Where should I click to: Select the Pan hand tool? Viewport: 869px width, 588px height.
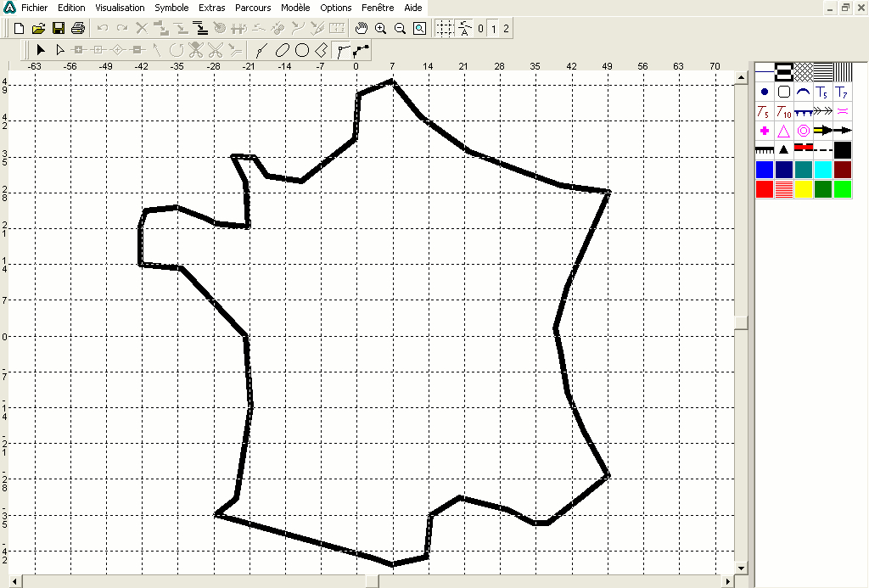click(x=361, y=28)
